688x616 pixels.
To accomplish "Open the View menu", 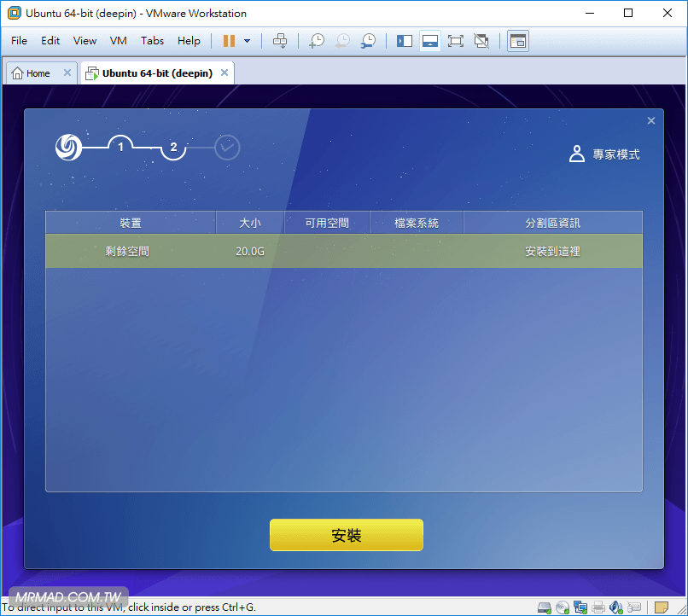I will pyautogui.click(x=85, y=41).
